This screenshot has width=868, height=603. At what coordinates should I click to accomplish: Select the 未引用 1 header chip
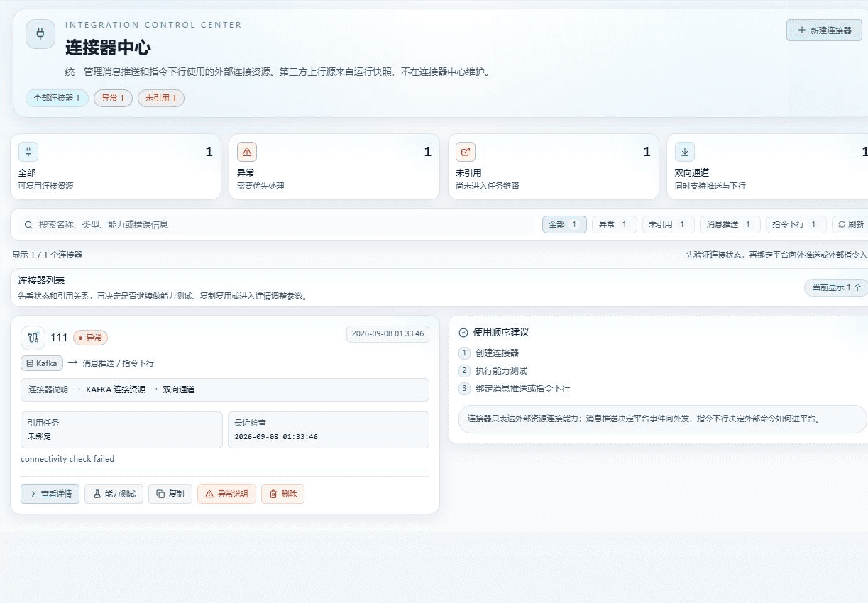click(161, 98)
